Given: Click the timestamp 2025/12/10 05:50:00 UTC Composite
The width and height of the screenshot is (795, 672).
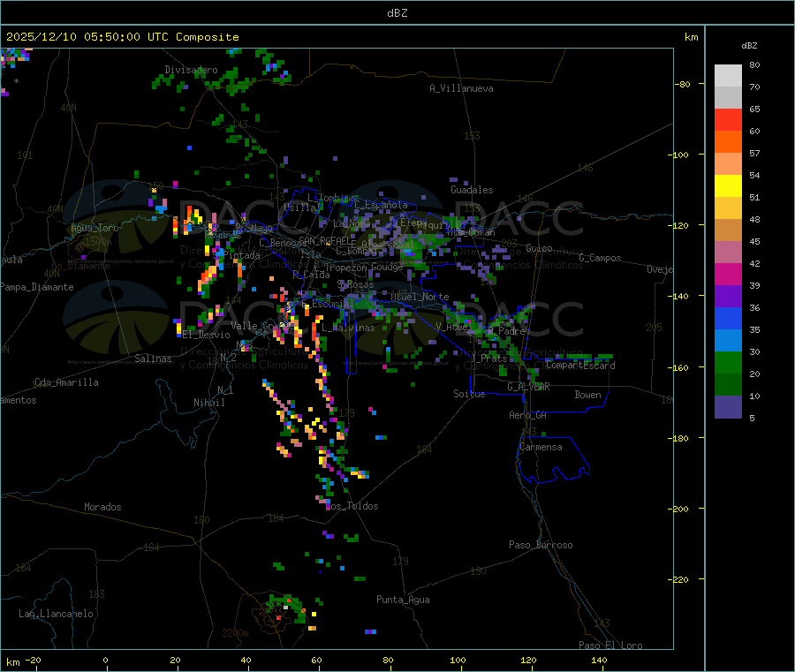Looking at the screenshot, I should 122,37.
